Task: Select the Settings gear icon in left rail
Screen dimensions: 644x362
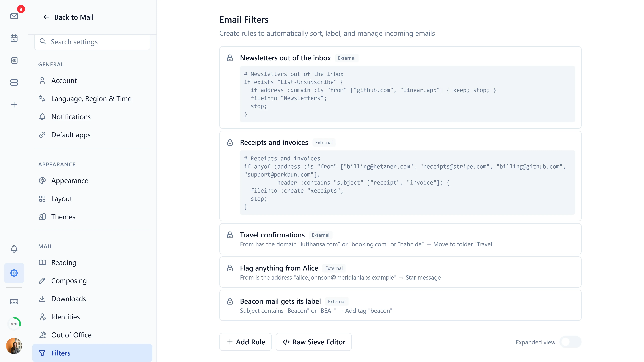Action: point(14,273)
